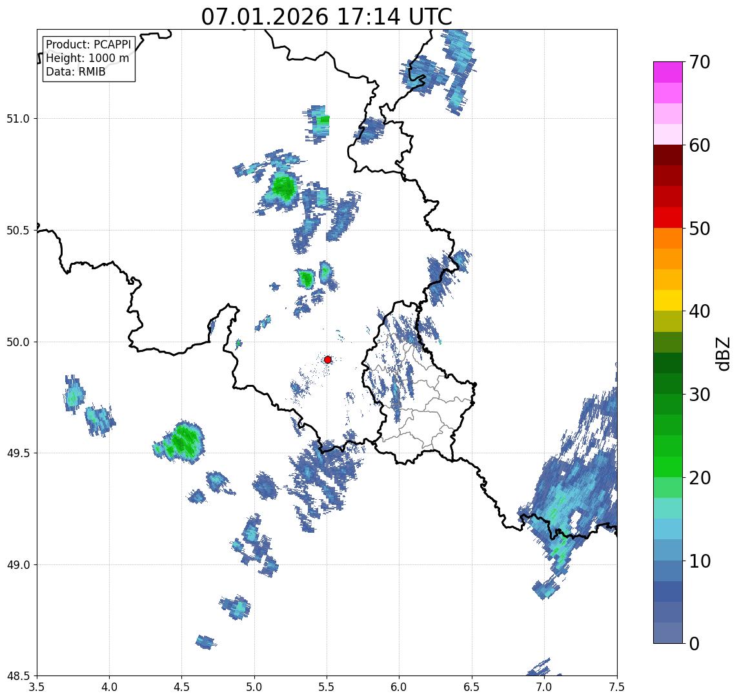This screenshot has height=700, width=739.
Task: Click the 10 value on the colorbar
Action: (700, 561)
